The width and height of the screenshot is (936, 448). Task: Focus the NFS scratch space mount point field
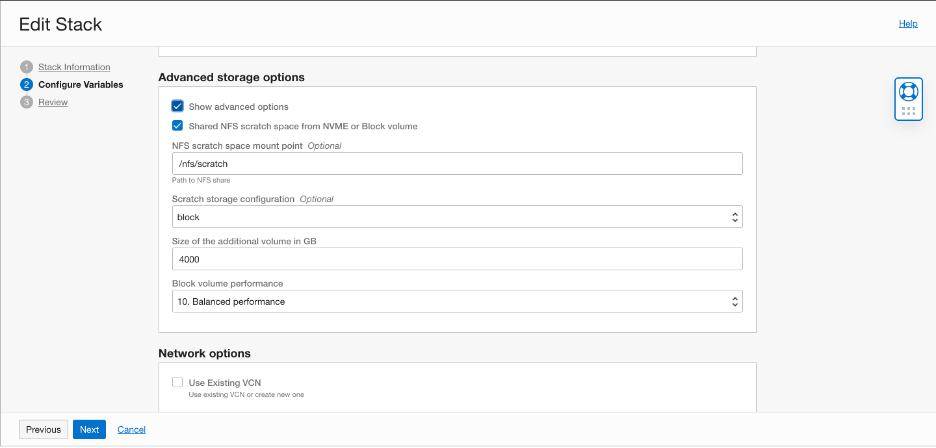pyautogui.click(x=457, y=163)
